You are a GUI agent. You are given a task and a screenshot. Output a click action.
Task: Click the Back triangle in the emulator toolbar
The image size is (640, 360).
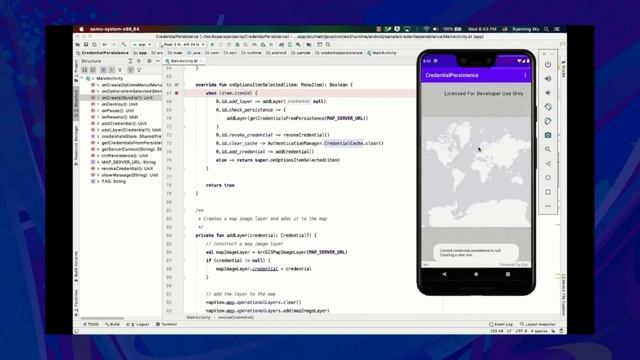pos(548,163)
